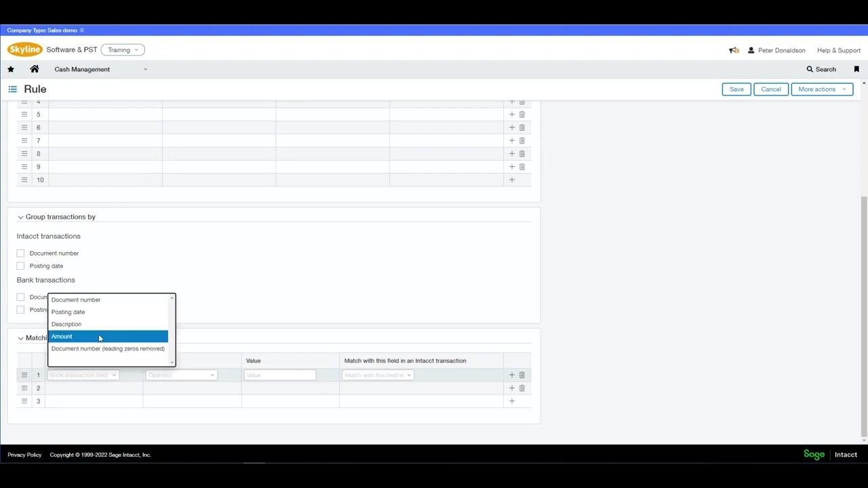Pick Posting date from the dropdown list
868x488 pixels.
coord(108,312)
